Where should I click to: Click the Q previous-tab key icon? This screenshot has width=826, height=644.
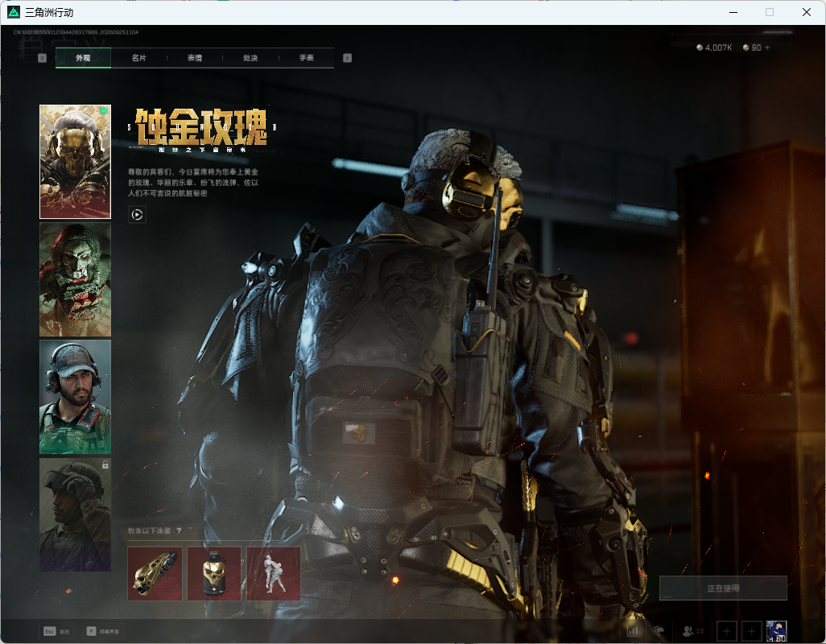[x=43, y=58]
